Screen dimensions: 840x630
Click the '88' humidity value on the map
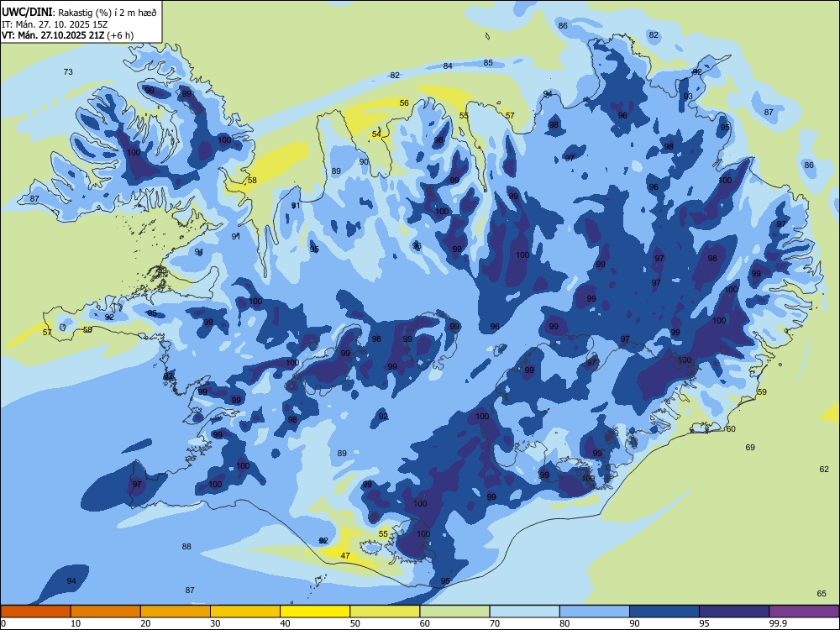[x=186, y=547]
